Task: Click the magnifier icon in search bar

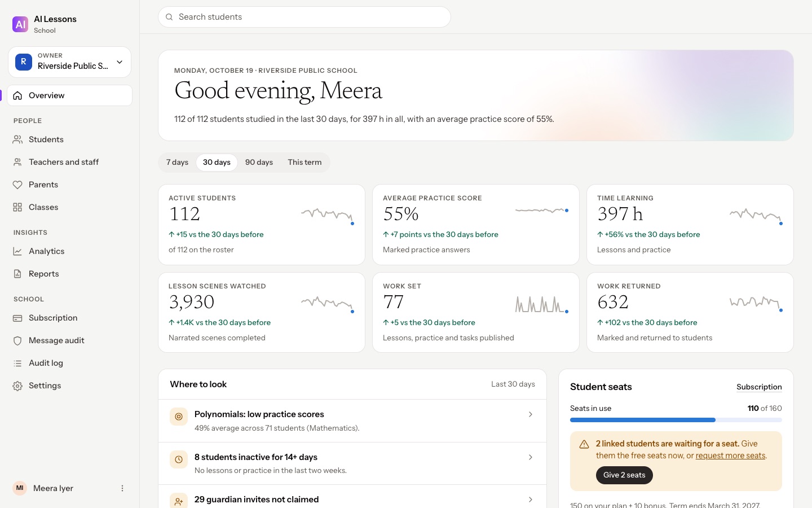Action: (169, 17)
